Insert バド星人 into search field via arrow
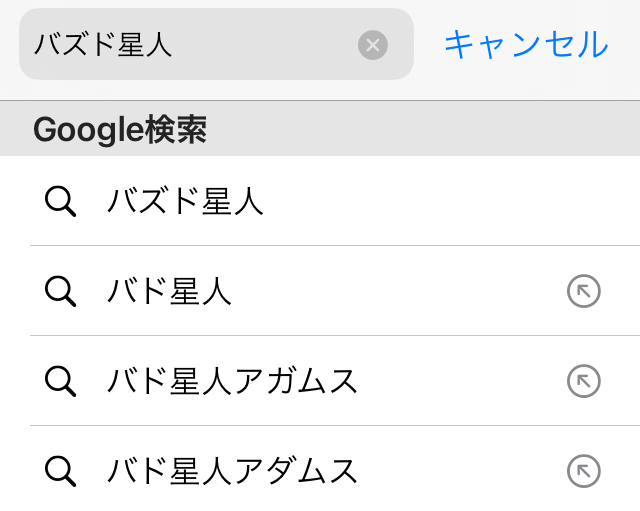640x511 pixels. pos(584,291)
